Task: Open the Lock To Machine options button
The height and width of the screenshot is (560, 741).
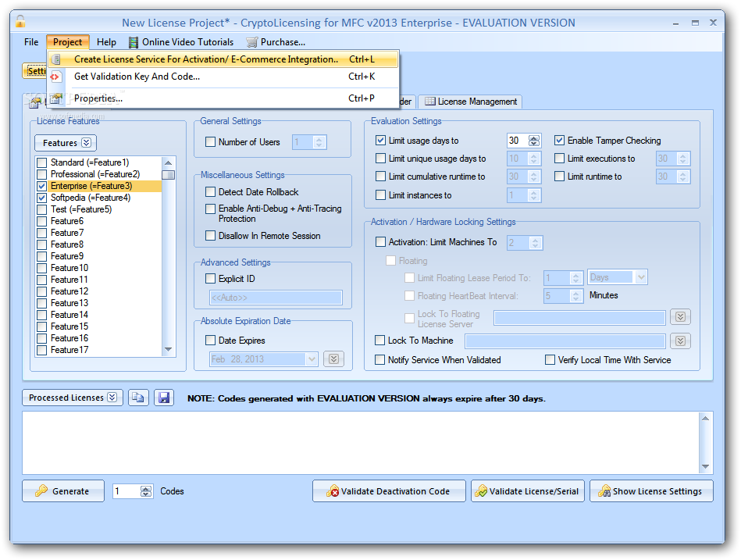Action: pyautogui.click(x=681, y=341)
